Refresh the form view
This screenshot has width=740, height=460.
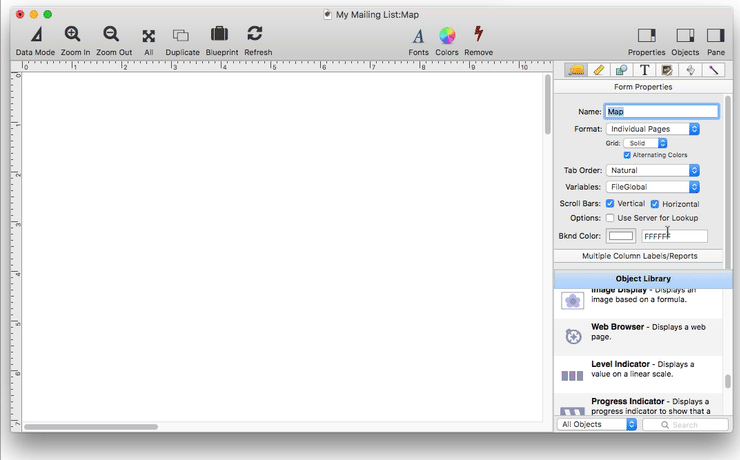pyautogui.click(x=255, y=33)
